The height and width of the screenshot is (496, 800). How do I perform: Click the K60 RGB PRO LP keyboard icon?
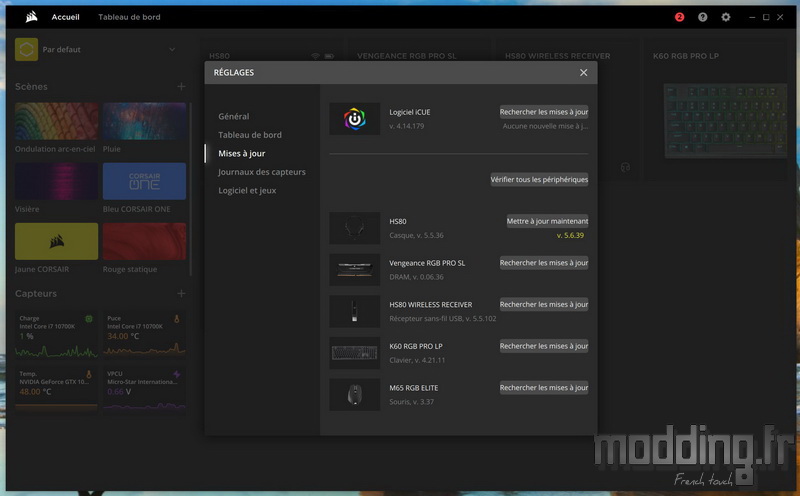[355, 353]
